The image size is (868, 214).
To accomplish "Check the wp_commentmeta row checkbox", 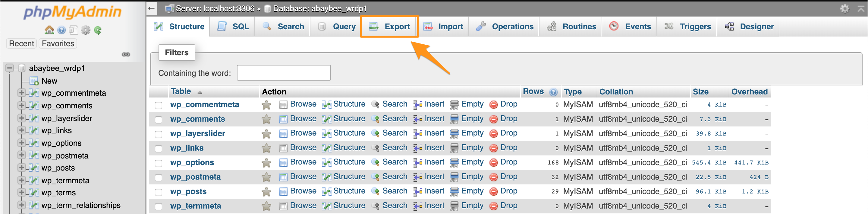I will (158, 105).
